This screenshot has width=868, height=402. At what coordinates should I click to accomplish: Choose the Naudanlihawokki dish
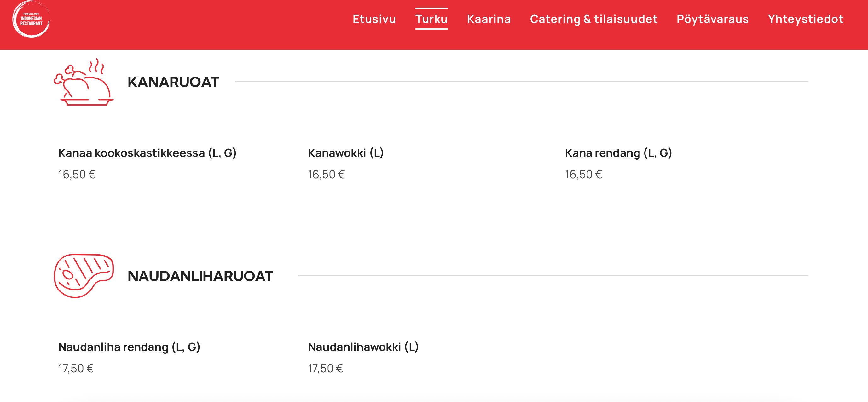click(x=363, y=347)
